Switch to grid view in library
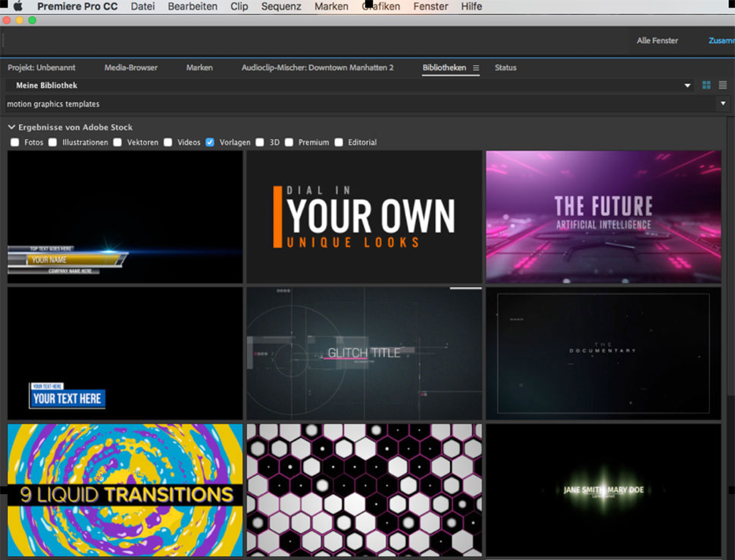735x560 pixels. click(x=706, y=86)
